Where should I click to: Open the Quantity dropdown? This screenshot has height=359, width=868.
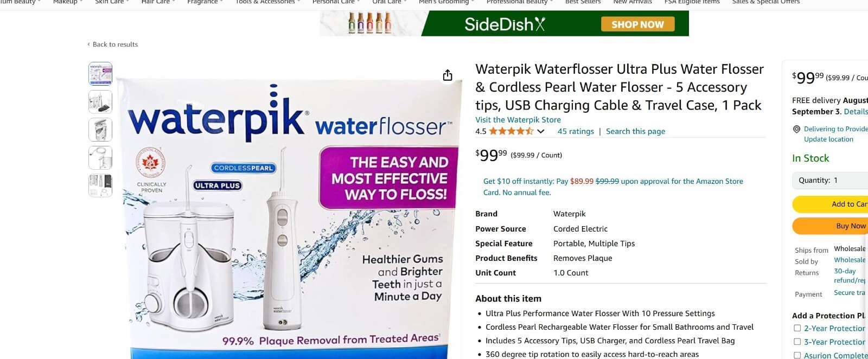point(830,181)
